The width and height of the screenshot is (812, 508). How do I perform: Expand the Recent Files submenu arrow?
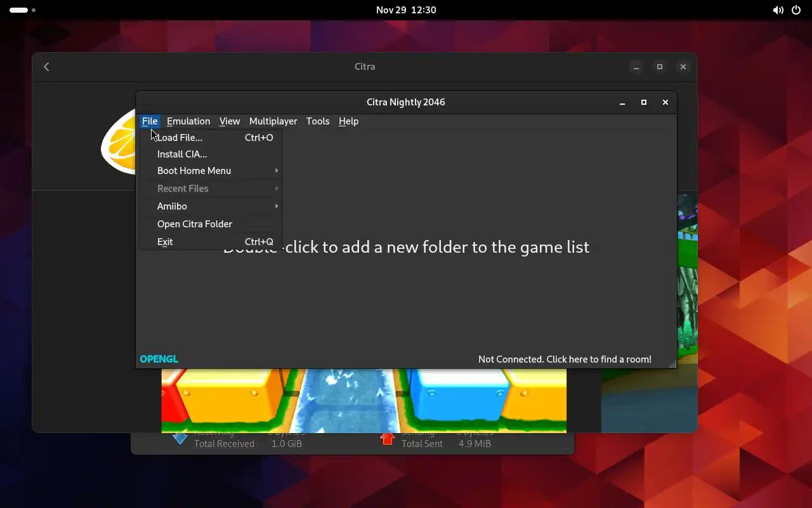[277, 189]
